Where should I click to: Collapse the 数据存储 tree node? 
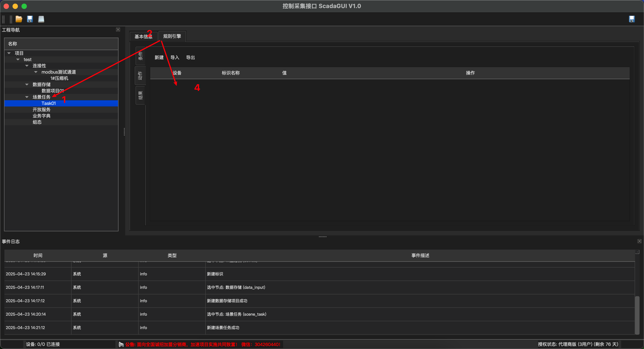(x=27, y=84)
